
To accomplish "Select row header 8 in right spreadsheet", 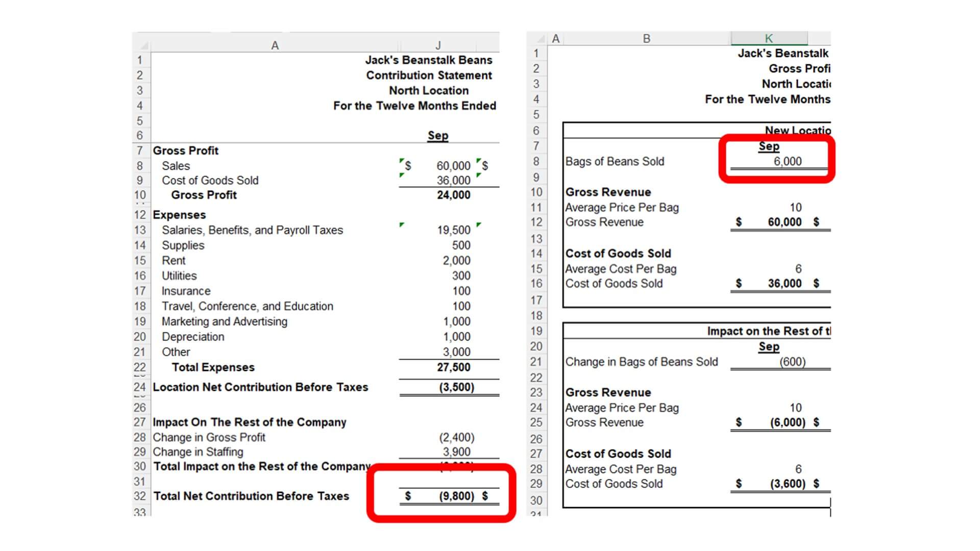I will (537, 161).
